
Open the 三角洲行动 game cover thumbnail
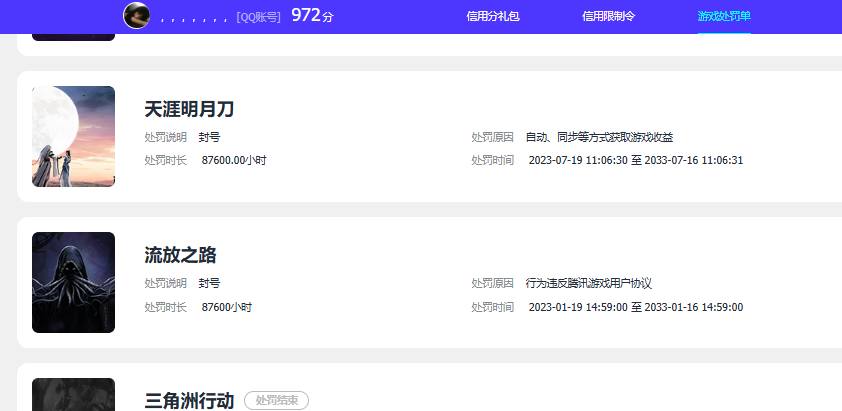point(74,394)
